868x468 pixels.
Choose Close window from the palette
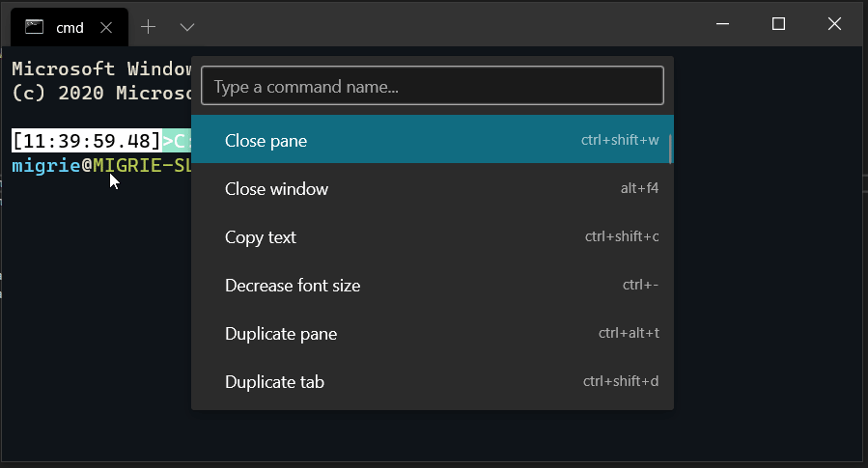click(433, 188)
